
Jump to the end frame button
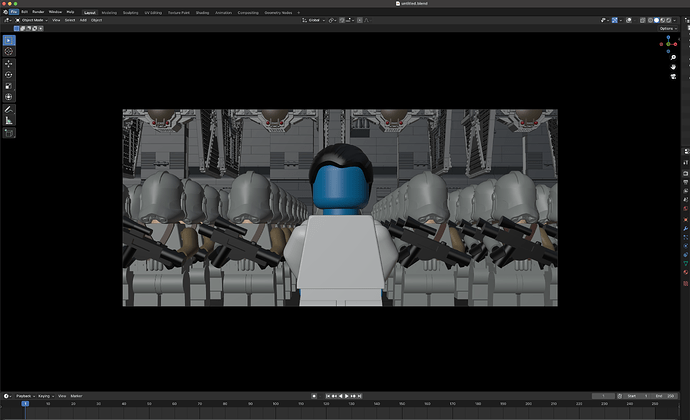[359, 396]
